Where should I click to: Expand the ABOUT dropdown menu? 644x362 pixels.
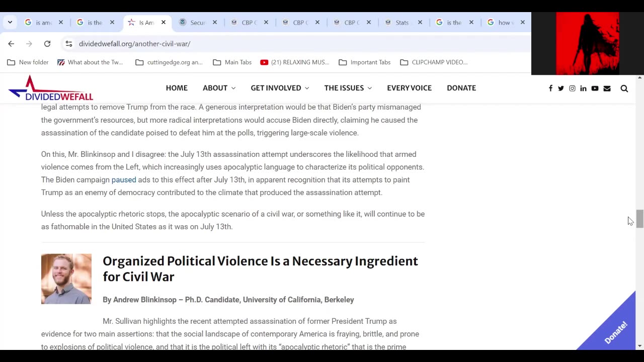coord(219,88)
